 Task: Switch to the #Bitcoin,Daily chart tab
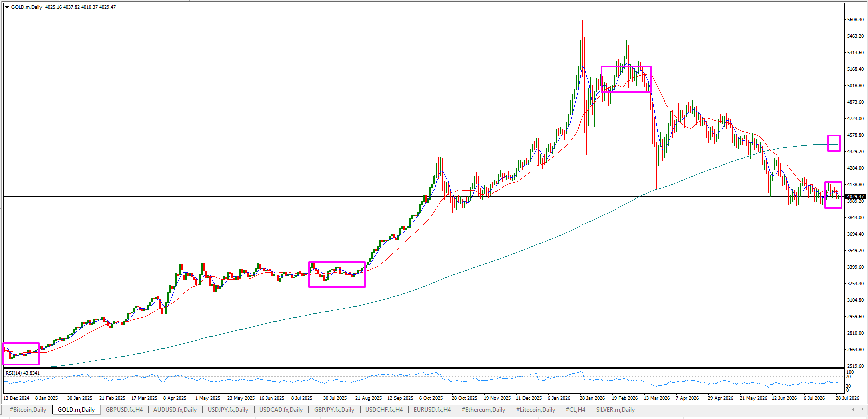28,410
